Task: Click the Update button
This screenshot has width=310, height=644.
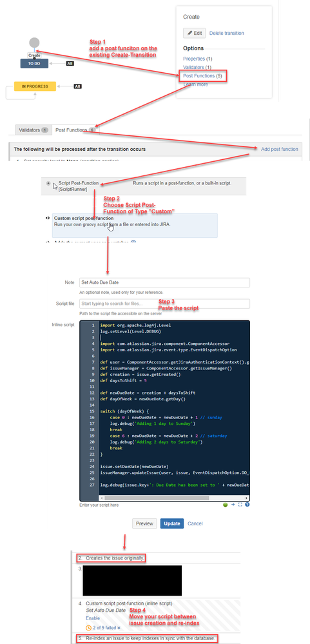Action: tap(172, 523)
